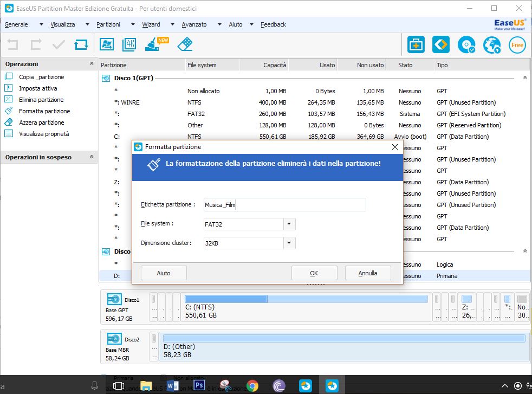The height and width of the screenshot is (394, 532).
Task: Select the D: (Other) block in disk map
Action: pyautogui.click(x=343, y=346)
